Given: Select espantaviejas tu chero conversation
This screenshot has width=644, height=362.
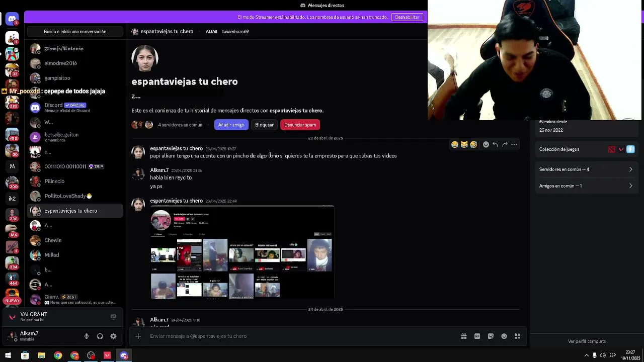Looking at the screenshot, I should tap(75, 211).
